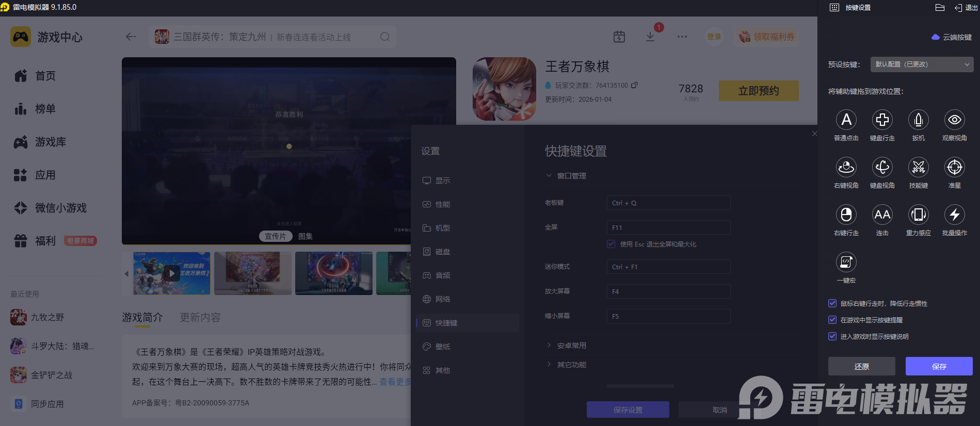Click the 还原 restore button
The height and width of the screenshot is (426, 980).
[862, 366]
